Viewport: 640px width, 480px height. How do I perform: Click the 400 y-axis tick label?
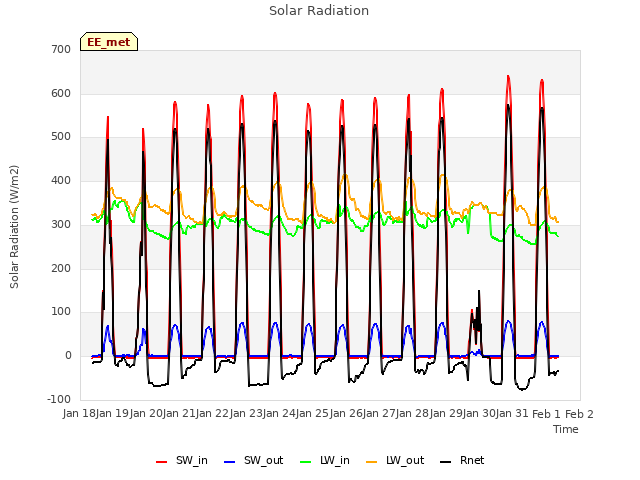(x=61, y=180)
